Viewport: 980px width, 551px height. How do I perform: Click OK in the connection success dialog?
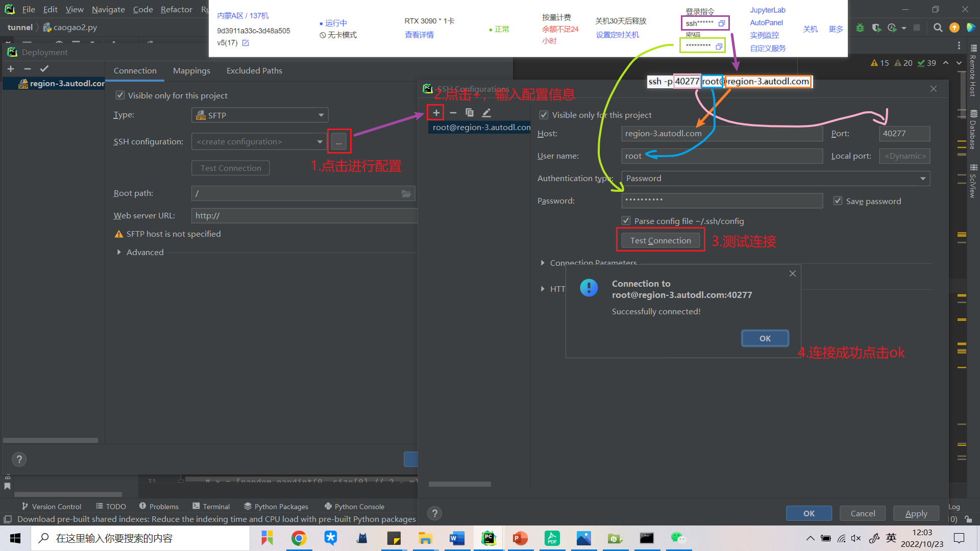tap(765, 338)
